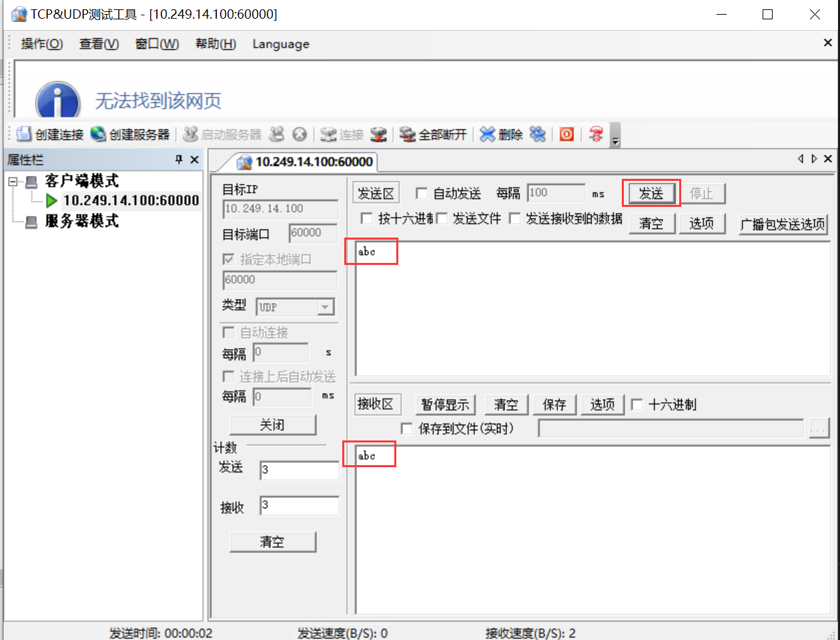Click the send text area containing abc

click(x=592, y=310)
